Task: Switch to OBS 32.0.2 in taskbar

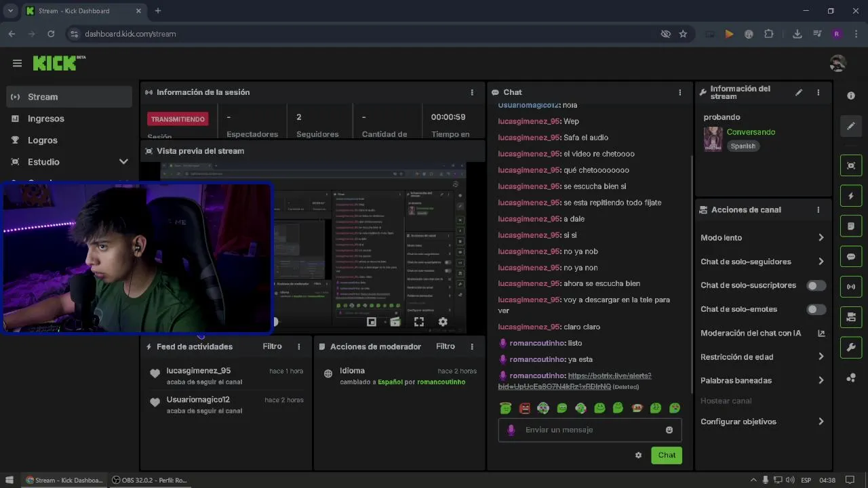Action: [x=149, y=480]
